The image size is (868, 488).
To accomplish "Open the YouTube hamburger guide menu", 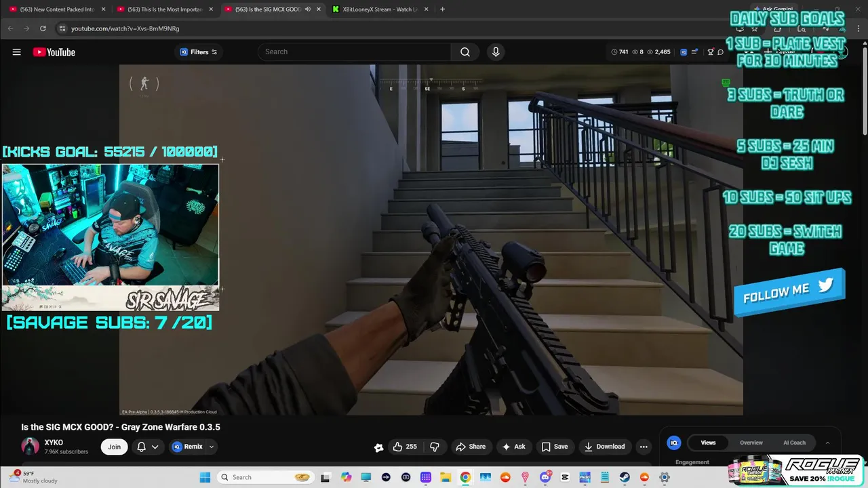I will click(16, 52).
